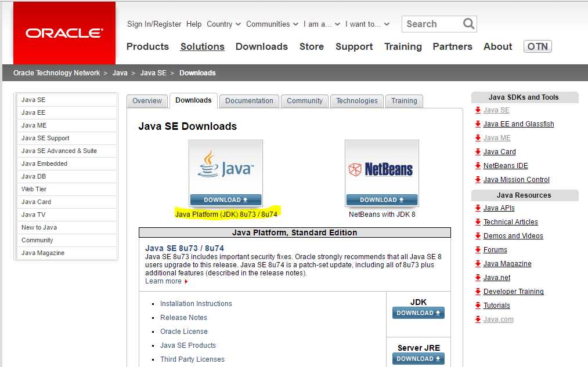The width and height of the screenshot is (588, 367).
Task: Select Java TV in sidebar
Action: pos(67,215)
